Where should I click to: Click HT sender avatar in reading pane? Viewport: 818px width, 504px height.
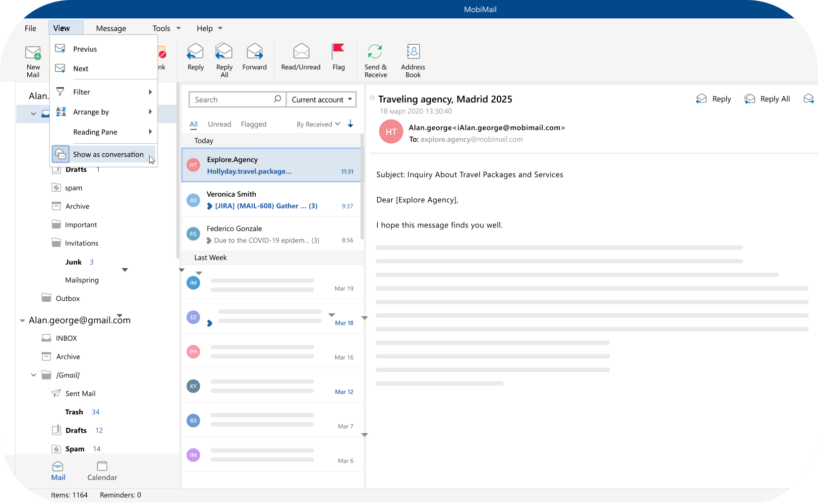click(391, 132)
